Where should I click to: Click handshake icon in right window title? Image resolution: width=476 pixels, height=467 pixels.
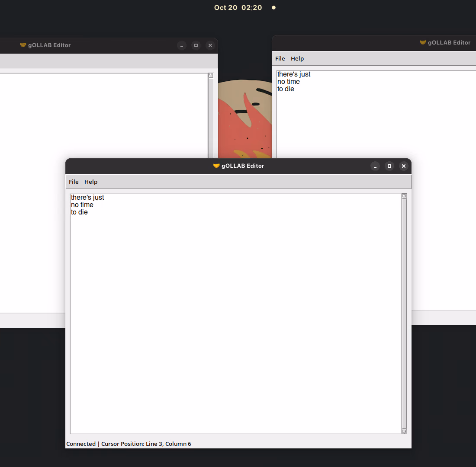423,42
